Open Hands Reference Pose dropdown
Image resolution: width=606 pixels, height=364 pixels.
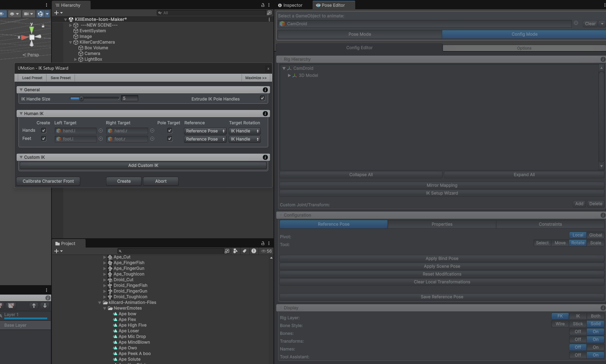(205, 131)
